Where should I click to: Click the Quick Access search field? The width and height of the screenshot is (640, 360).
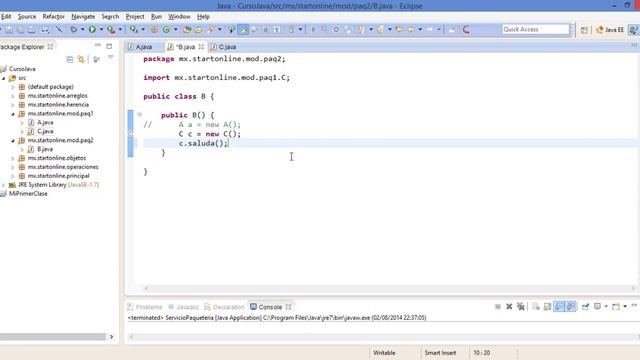click(536, 29)
